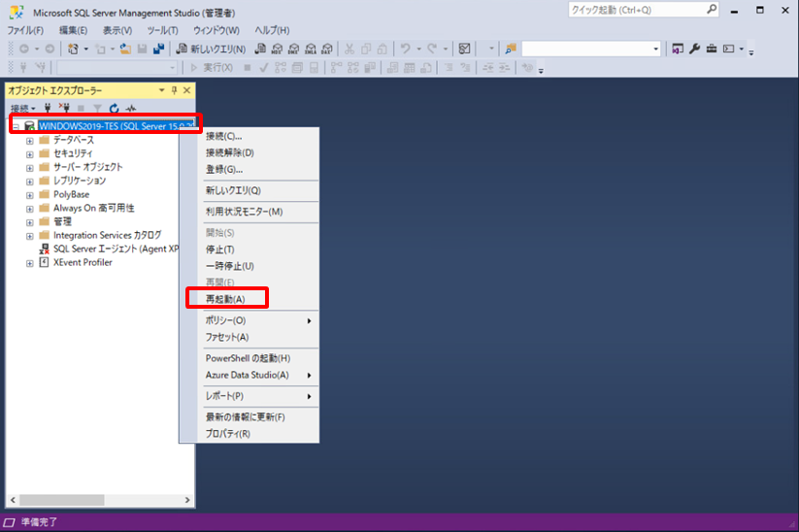This screenshot has width=799, height=532.
Task: Open the Azure Data Studio(A) submenu
Action: (x=258, y=375)
